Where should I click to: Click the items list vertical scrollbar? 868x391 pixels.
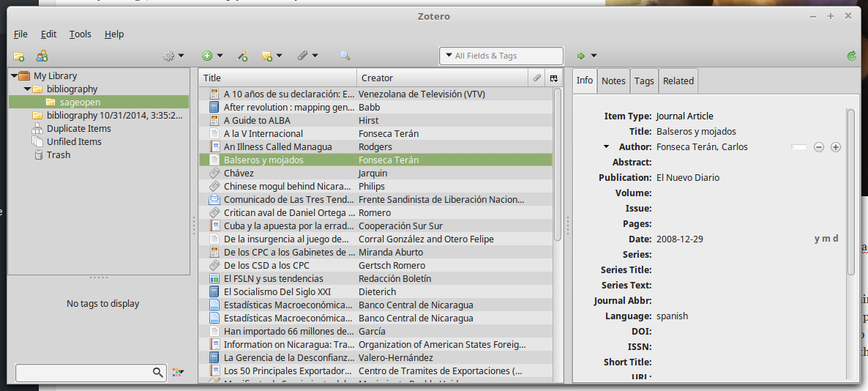[558, 164]
